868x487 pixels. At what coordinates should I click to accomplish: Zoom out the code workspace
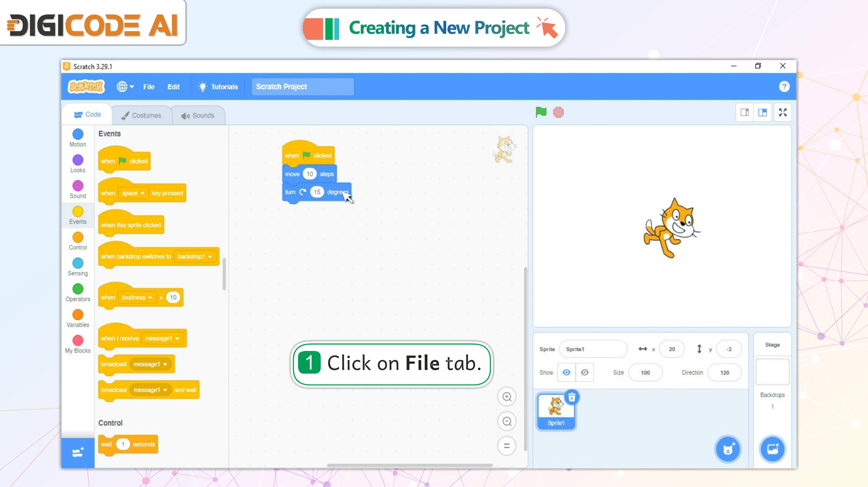[x=507, y=421]
